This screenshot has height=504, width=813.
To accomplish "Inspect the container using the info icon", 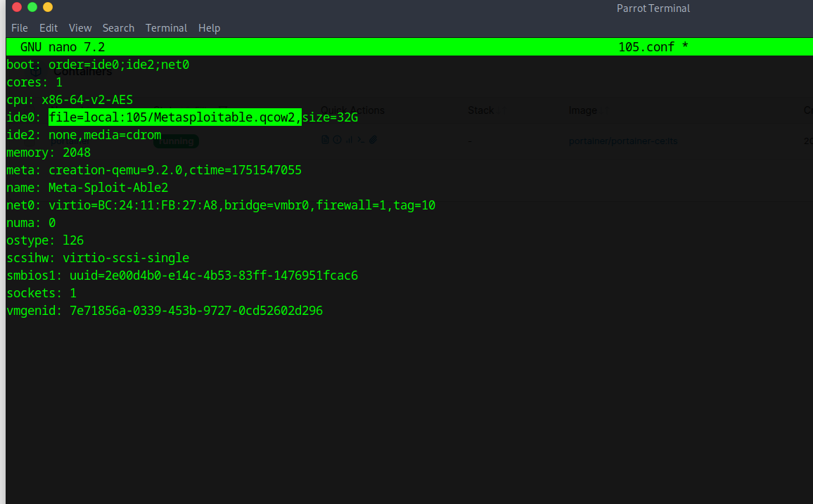I will 336,139.
